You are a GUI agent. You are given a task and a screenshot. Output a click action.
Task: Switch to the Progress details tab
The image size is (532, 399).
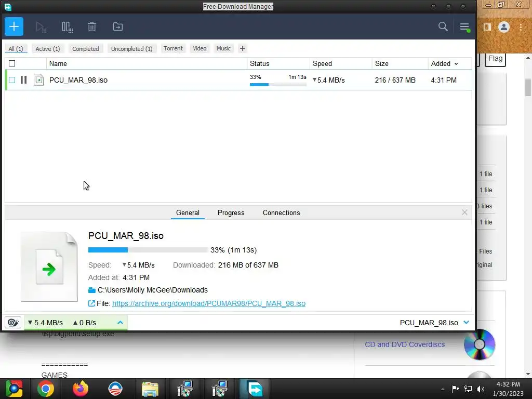[x=231, y=212]
